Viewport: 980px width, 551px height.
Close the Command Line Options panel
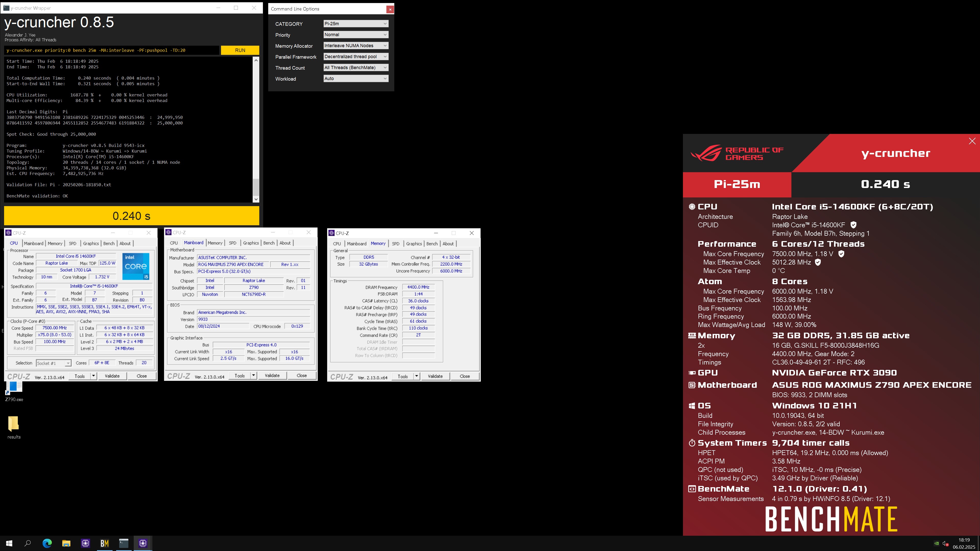[390, 9]
